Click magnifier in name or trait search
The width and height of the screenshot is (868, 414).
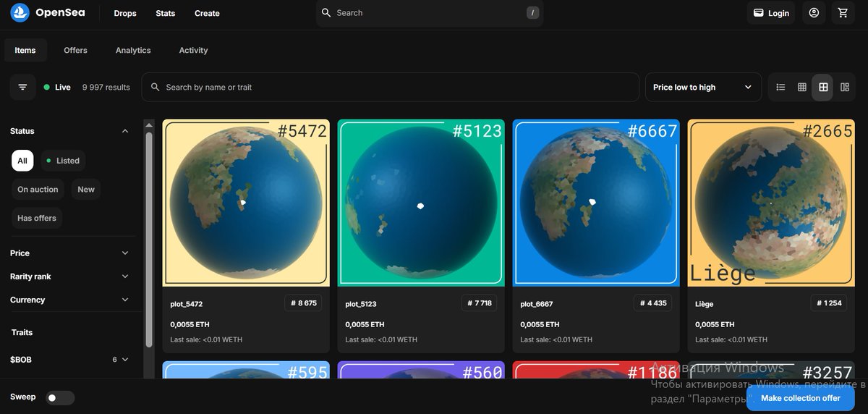(155, 87)
